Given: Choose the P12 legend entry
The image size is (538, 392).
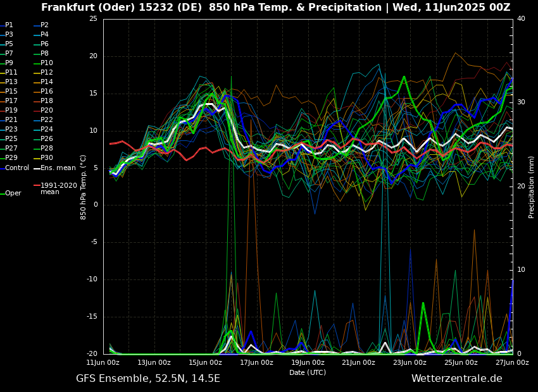Looking at the screenshot, I should tap(43, 72).
